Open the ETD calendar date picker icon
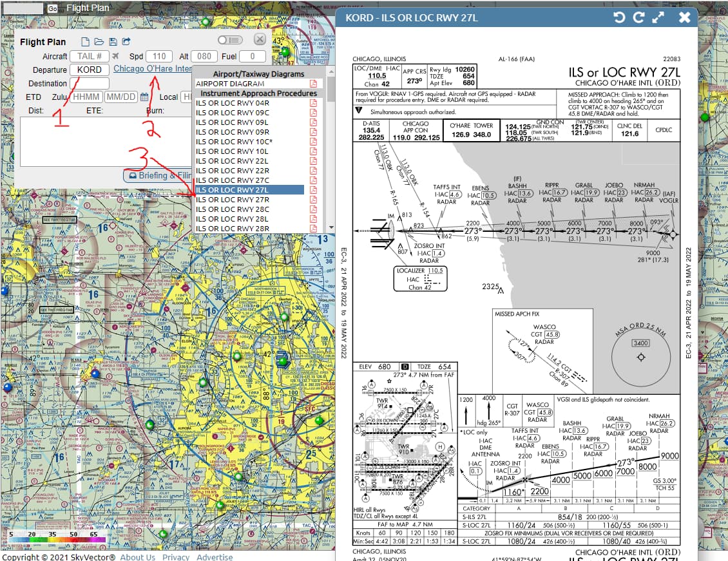 tap(144, 97)
